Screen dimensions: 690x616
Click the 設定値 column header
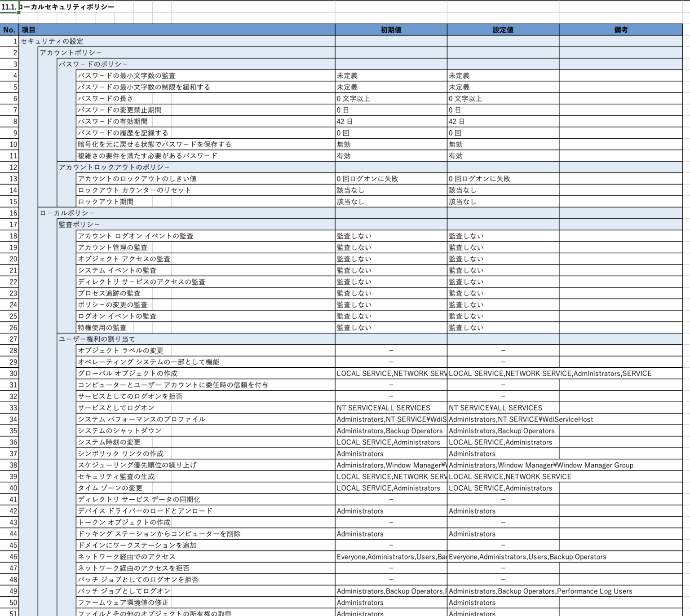tap(503, 30)
